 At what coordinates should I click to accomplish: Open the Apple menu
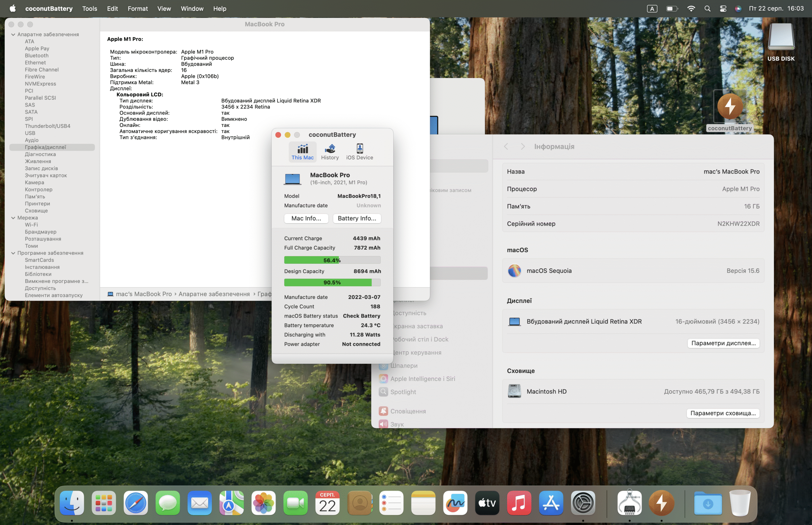pos(13,9)
